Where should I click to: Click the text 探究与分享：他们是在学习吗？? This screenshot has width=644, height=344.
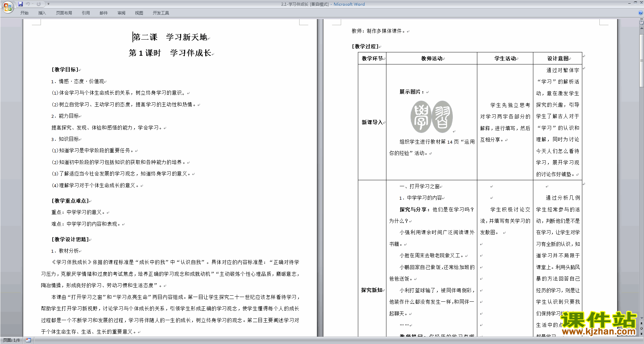(437, 209)
